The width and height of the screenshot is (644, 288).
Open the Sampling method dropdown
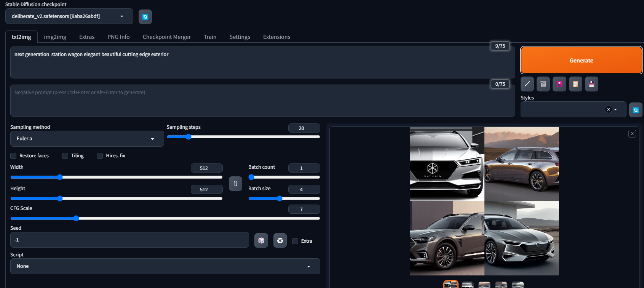tap(87, 139)
